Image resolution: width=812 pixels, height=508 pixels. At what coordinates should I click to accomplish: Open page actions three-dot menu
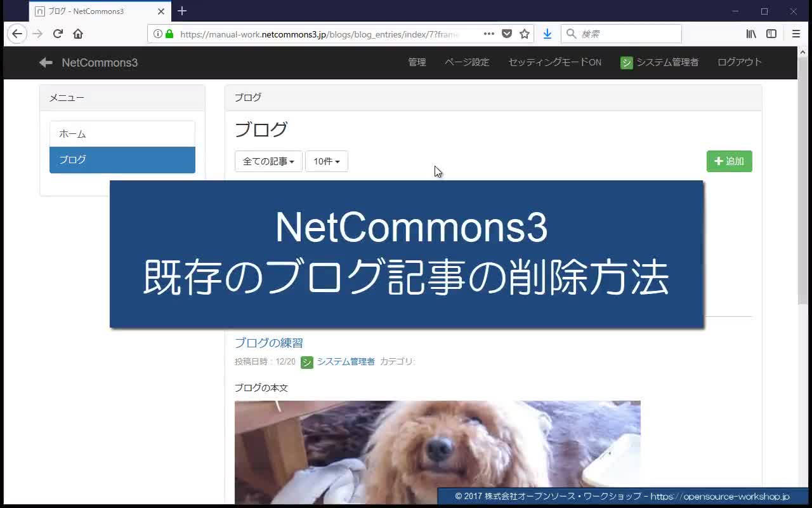pyautogui.click(x=489, y=34)
